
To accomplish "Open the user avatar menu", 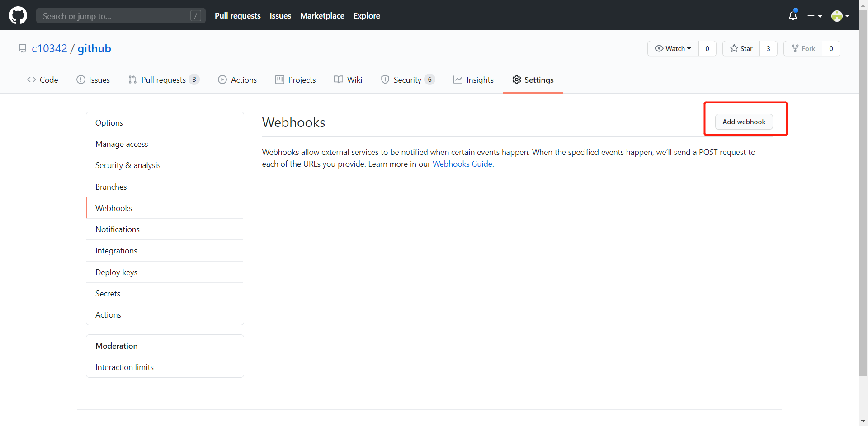I will pyautogui.click(x=840, y=16).
